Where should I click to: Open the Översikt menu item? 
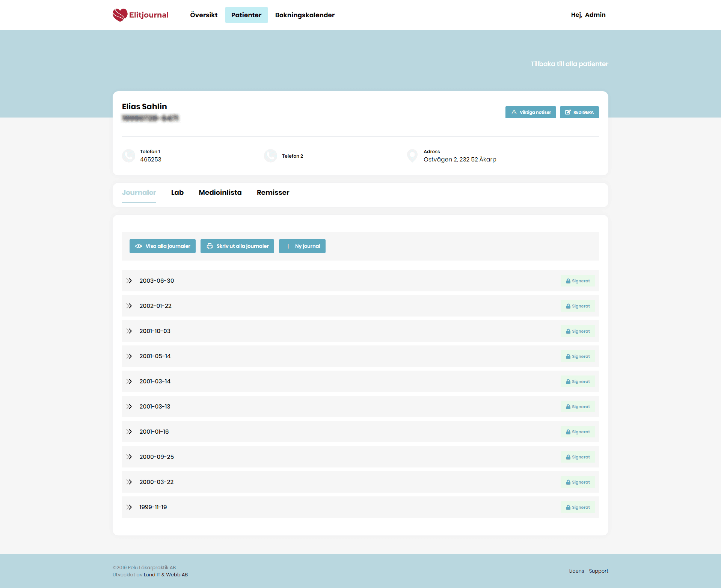[204, 15]
